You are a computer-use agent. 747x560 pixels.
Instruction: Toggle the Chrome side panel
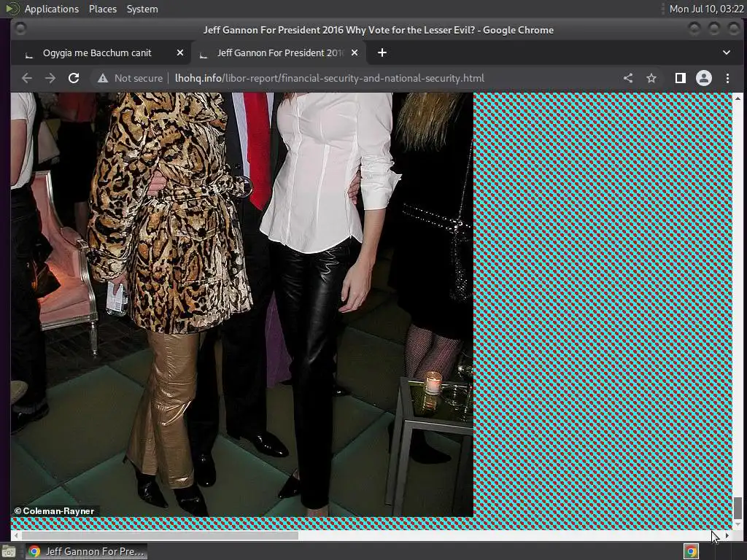681,78
